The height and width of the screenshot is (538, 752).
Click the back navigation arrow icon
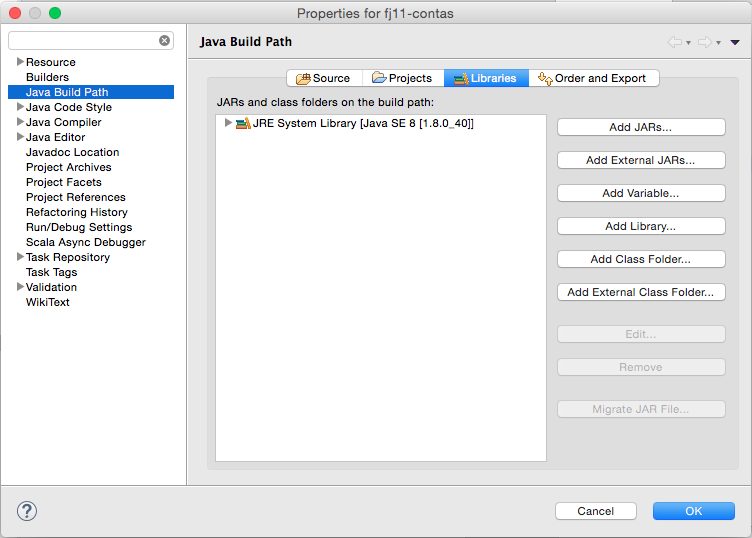pos(675,42)
